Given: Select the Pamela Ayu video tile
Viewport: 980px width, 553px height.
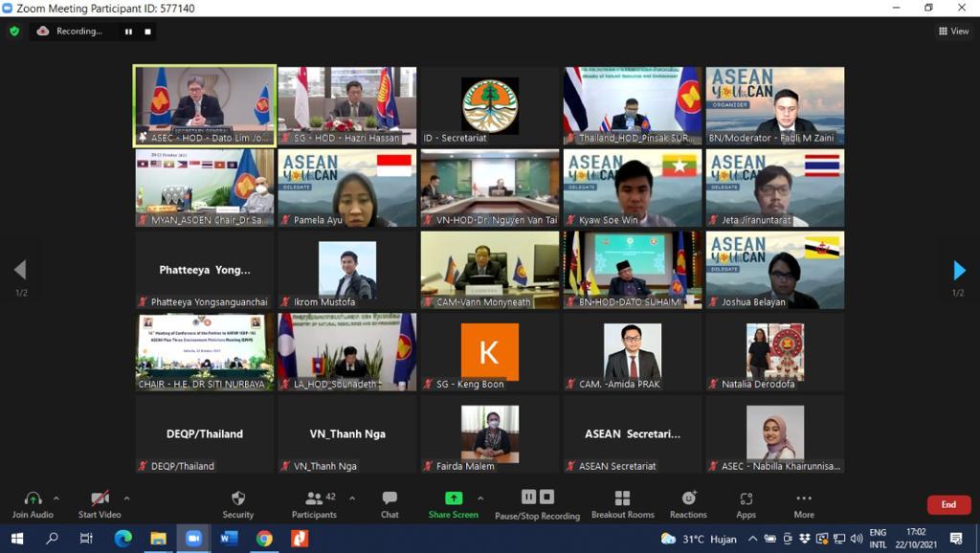Looking at the screenshot, I should [x=346, y=188].
